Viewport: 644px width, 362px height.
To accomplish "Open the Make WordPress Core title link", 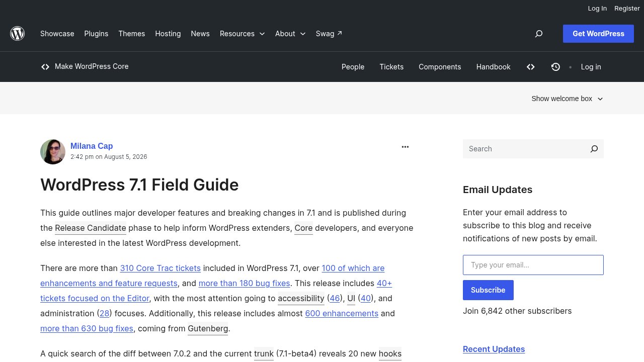I will pos(92,66).
